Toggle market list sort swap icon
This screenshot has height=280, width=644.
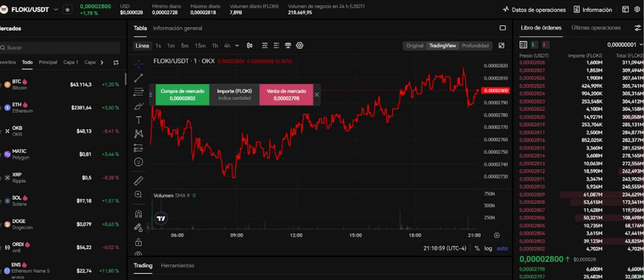point(116,62)
